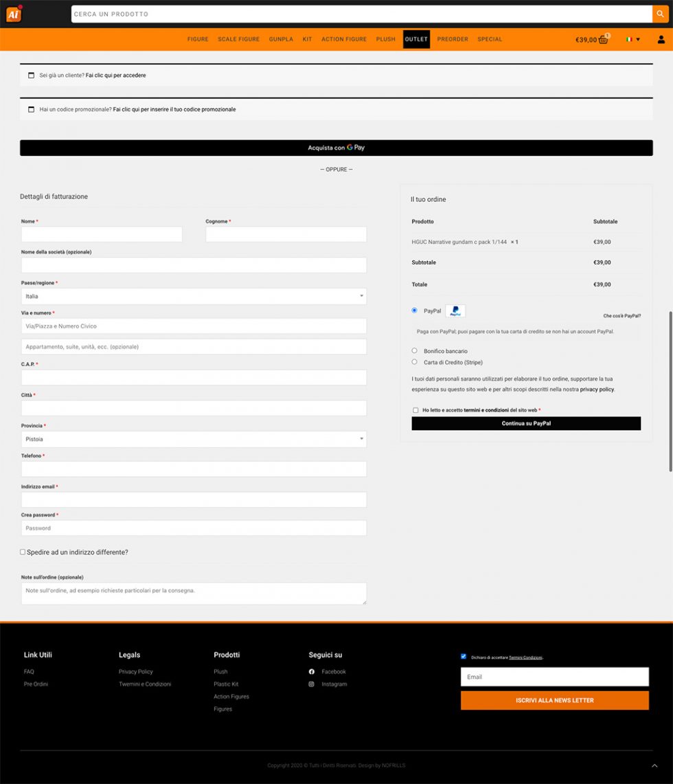The image size is (673, 784).
Task: Select the Bonifico bancario payment option
Action: [414, 350]
